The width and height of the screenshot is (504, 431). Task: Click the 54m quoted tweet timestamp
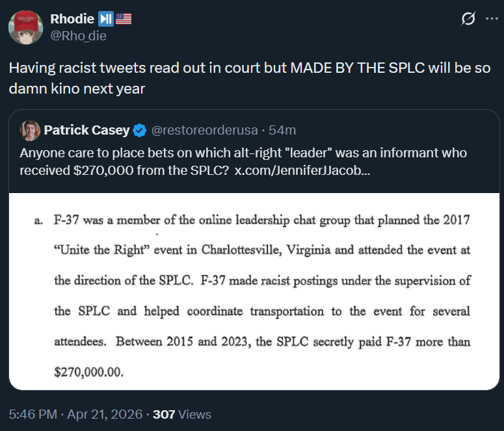(x=282, y=131)
